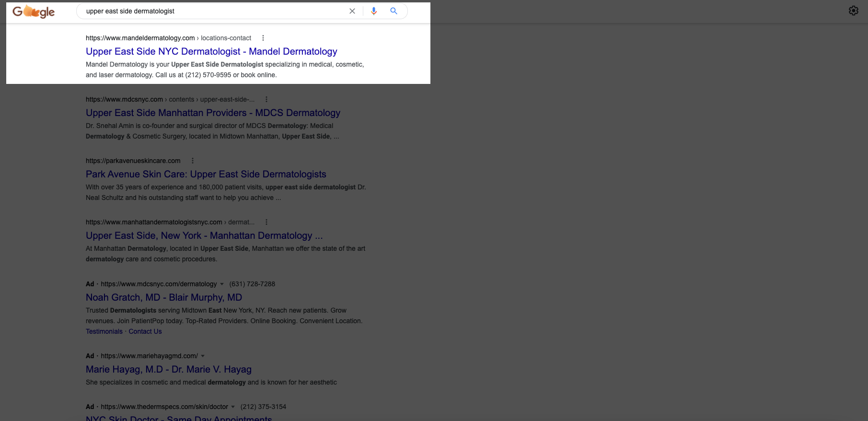Clear the search query with X
The image size is (868, 421).
click(x=352, y=11)
